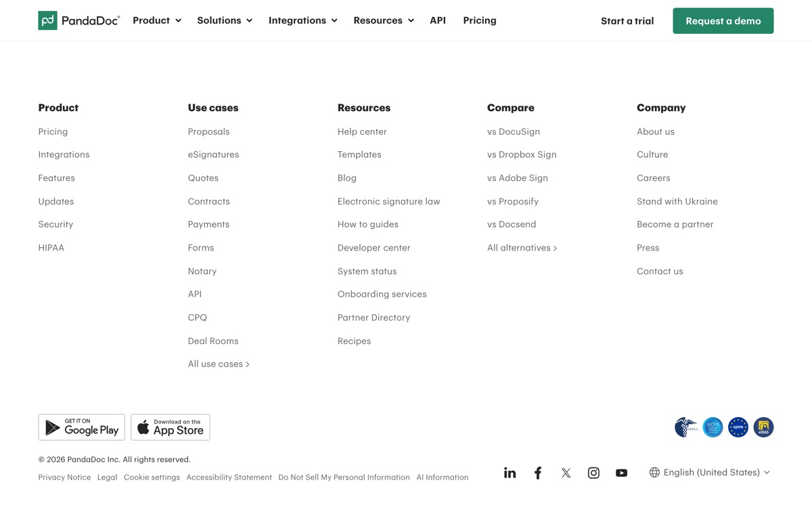Click the HIPAA compliance badge
Image resolution: width=812 pixels, height=508 pixels.
685,427
